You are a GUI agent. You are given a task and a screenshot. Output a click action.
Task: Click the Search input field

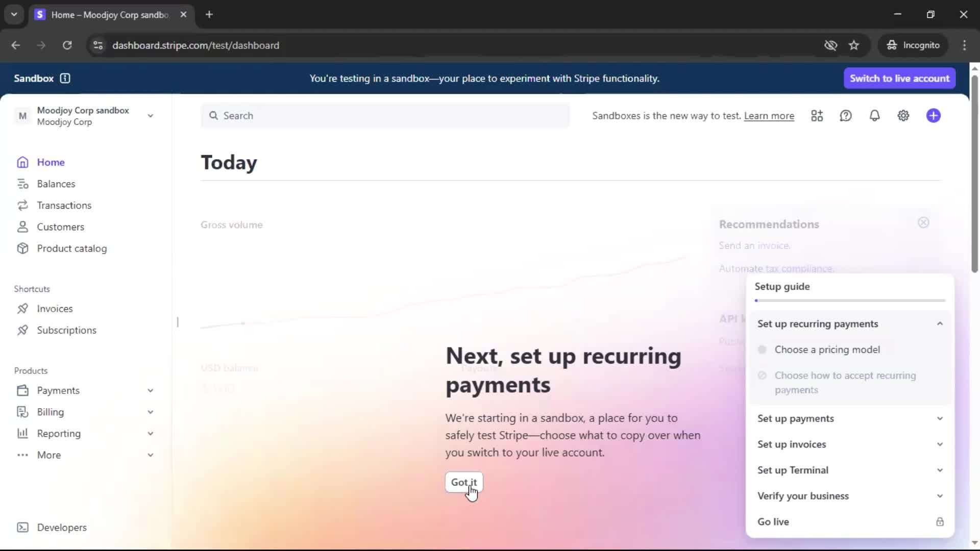[x=385, y=116]
